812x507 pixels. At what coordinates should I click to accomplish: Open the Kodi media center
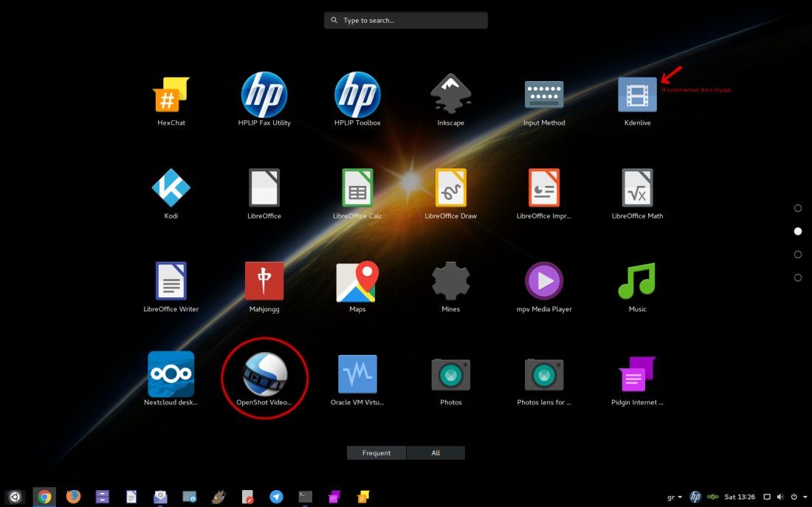(171, 188)
